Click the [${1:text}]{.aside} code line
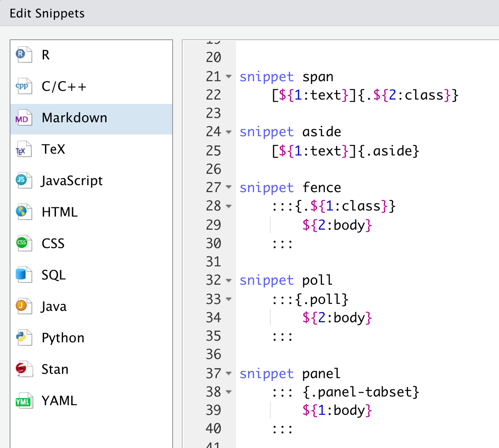Image resolution: width=499 pixels, height=448 pixels. [x=345, y=151]
